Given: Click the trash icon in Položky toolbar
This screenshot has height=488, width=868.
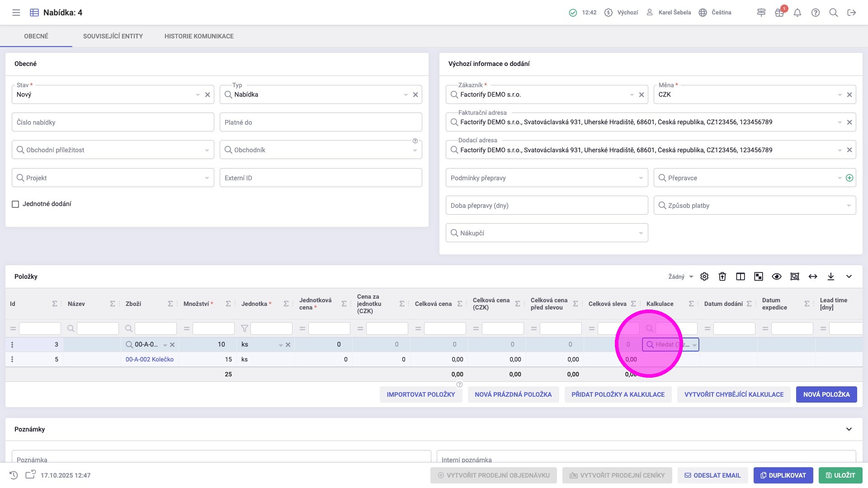Looking at the screenshot, I should point(722,277).
